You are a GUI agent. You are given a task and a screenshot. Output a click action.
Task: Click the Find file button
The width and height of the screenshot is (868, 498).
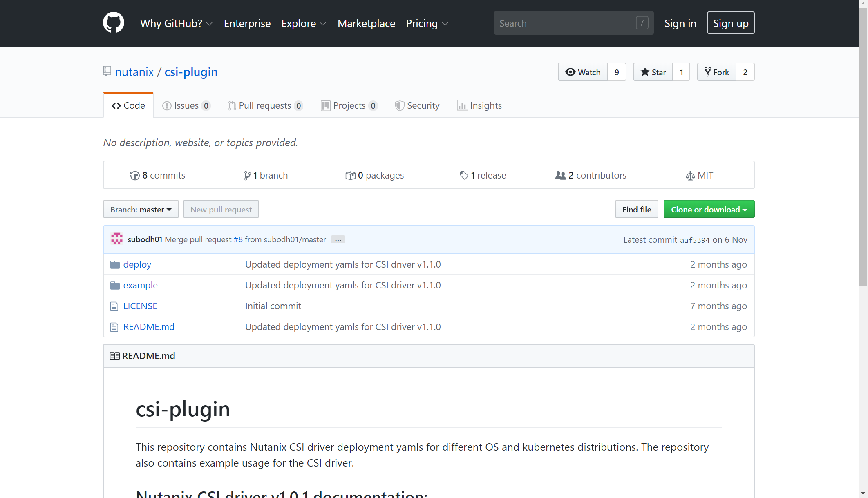[x=637, y=209]
